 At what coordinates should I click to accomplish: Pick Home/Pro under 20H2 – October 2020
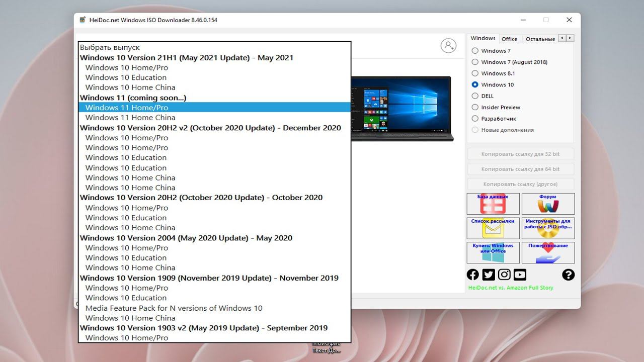(x=214, y=208)
